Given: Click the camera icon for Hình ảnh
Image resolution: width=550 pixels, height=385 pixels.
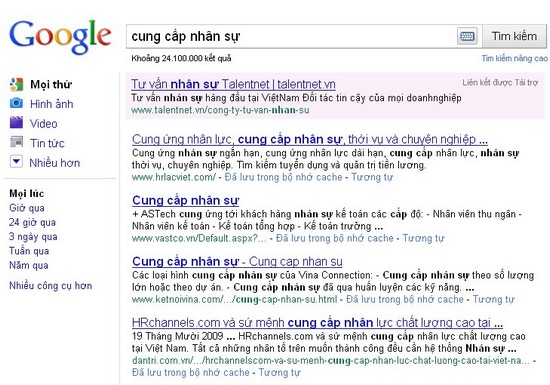Looking at the screenshot, I should [16, 103].
